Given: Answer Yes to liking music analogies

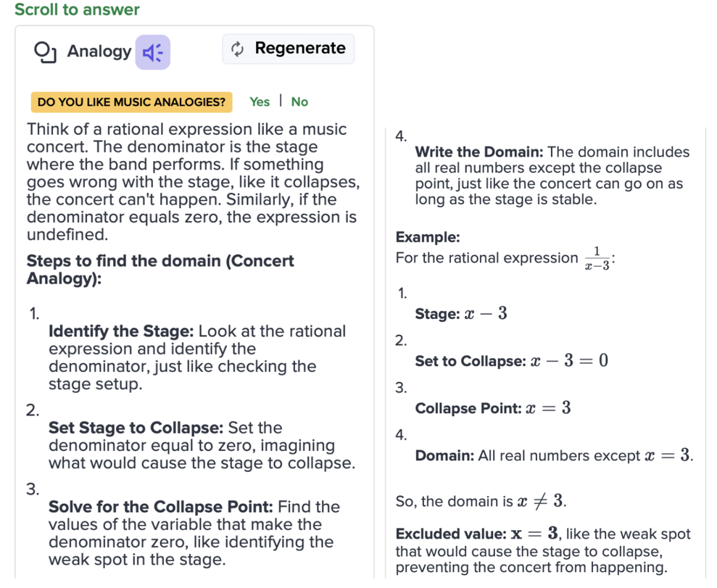Looking at the screenshot, I should click(259, 102).
